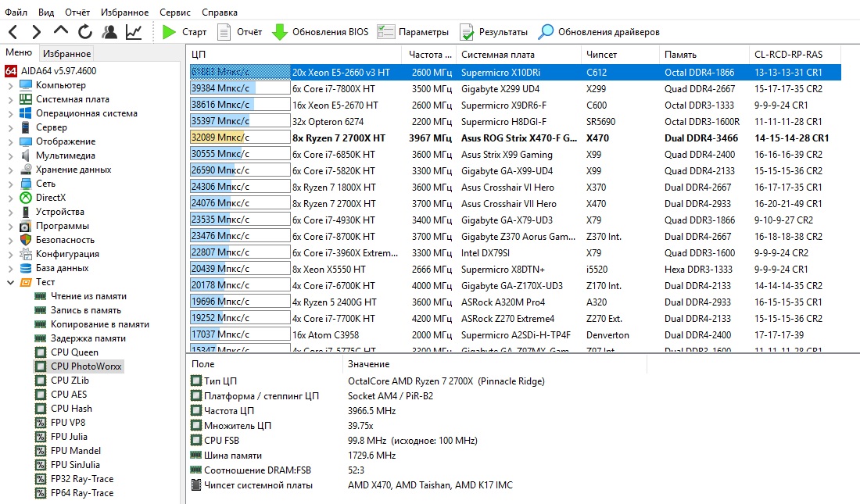Open the Избранное menu in menu bar
860x504 pixels.
click(124, 12)
